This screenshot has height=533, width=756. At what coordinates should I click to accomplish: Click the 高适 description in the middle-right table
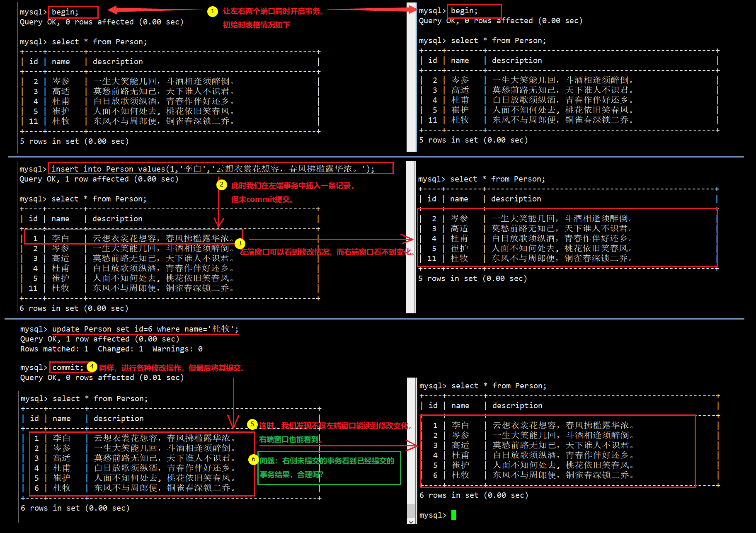pos(562,228)
